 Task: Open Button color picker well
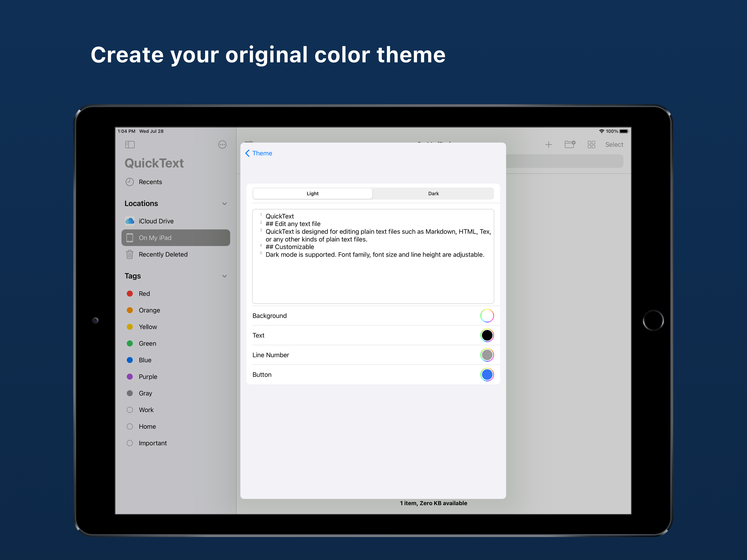coord(487,375)
